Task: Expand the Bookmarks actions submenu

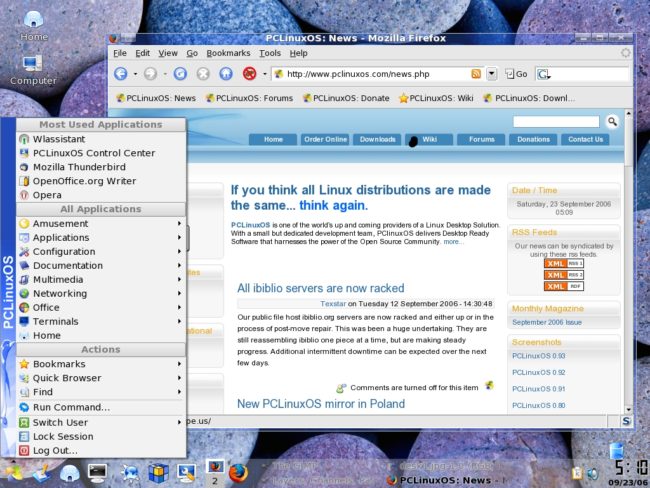Action: tap(101, 364)
